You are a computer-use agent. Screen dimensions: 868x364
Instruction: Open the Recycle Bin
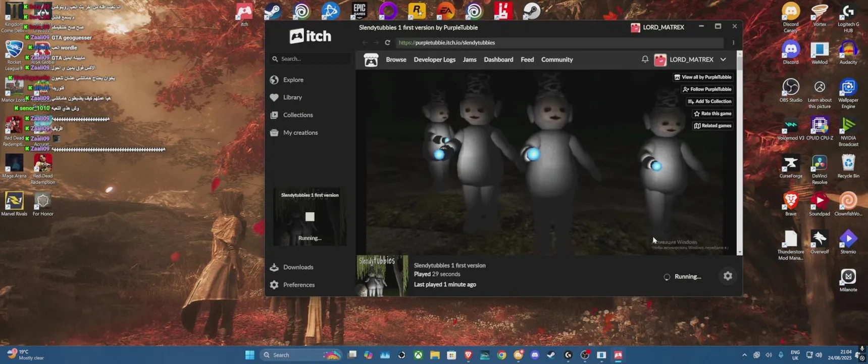848,167
